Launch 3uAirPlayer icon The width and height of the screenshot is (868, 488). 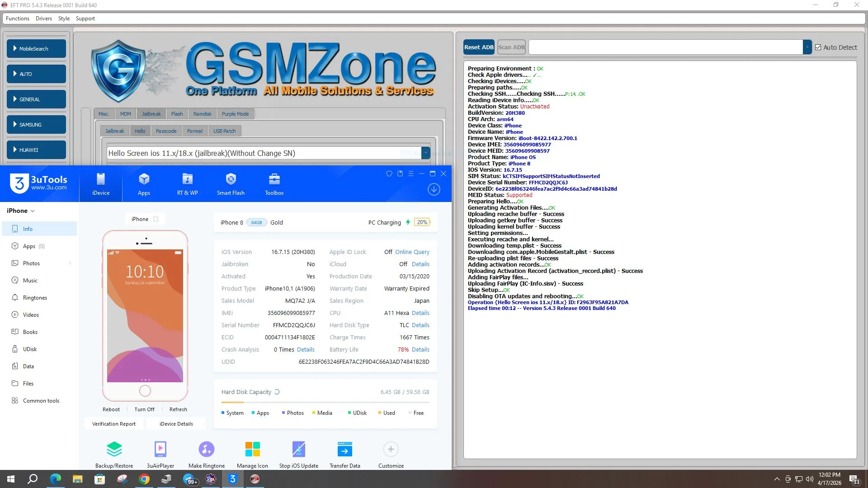pos(160,450)
